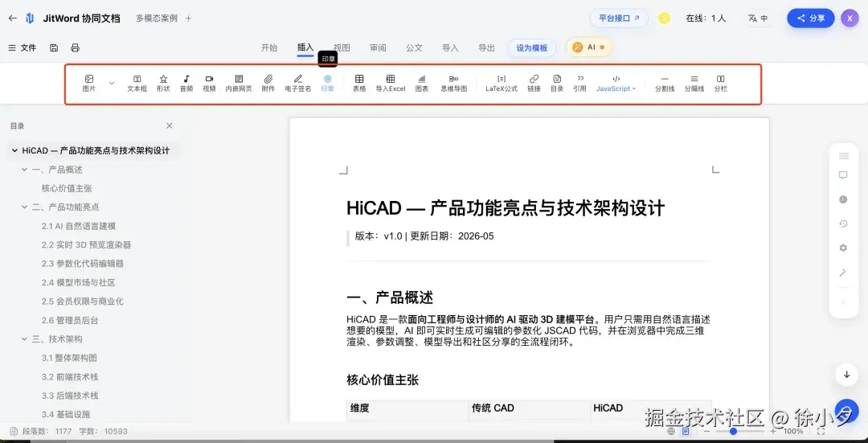Switch to the 审阅 tab

click(x=378, y=47)
